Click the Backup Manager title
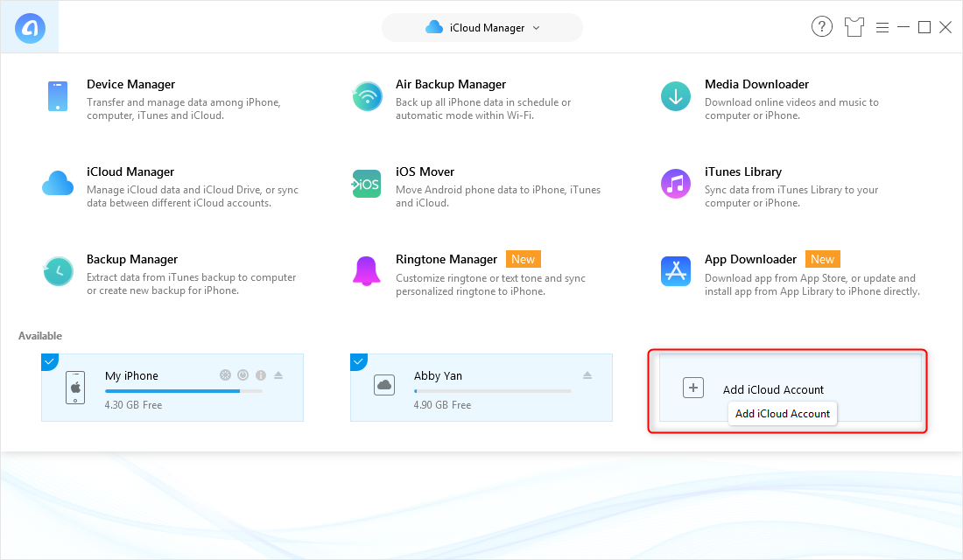Viewport: 963px width, 560px height. [132, 259]
